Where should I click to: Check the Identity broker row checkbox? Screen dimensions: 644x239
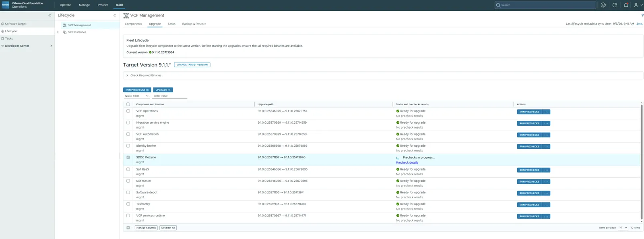tap(128, 146)
